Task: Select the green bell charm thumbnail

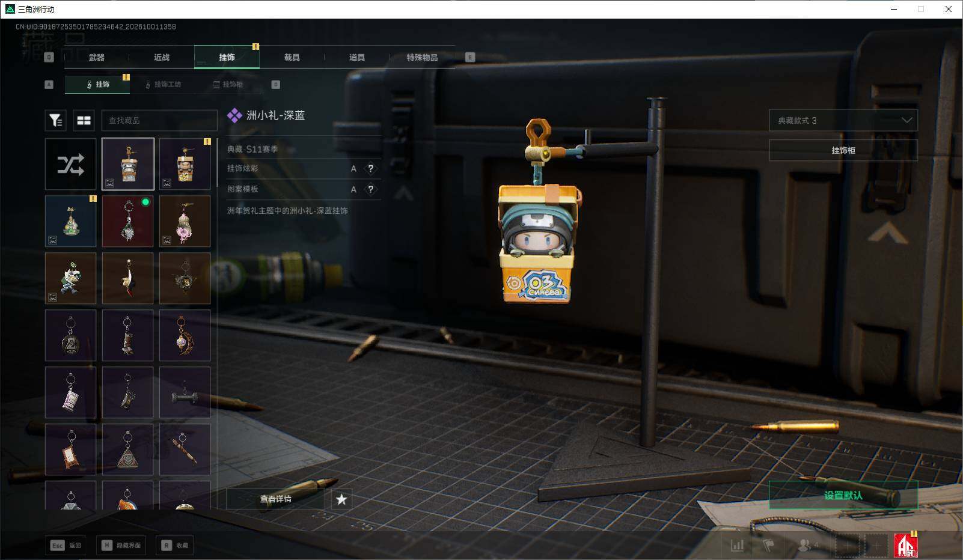Action: 70,221
